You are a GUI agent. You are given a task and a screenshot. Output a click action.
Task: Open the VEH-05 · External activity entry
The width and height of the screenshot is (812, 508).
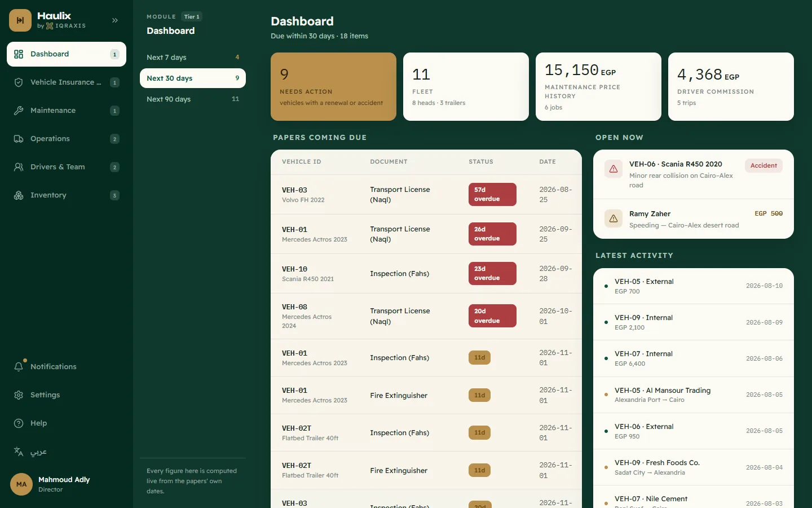coord(694,286)
